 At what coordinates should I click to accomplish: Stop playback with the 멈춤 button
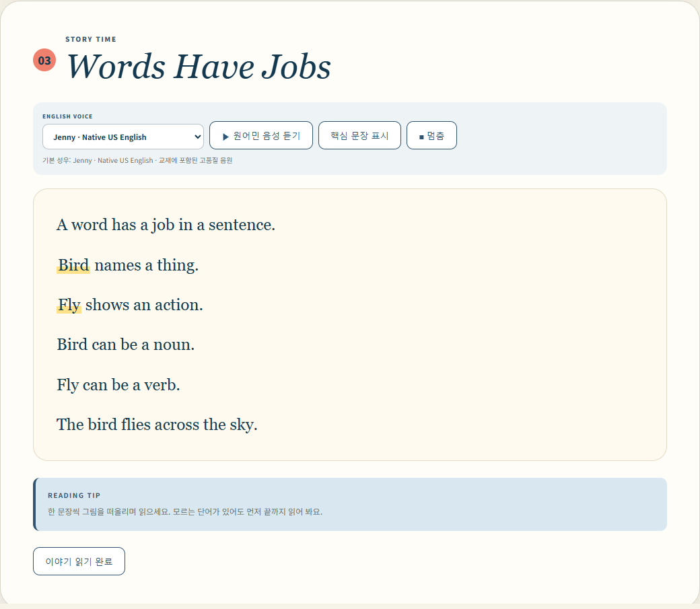431,135
